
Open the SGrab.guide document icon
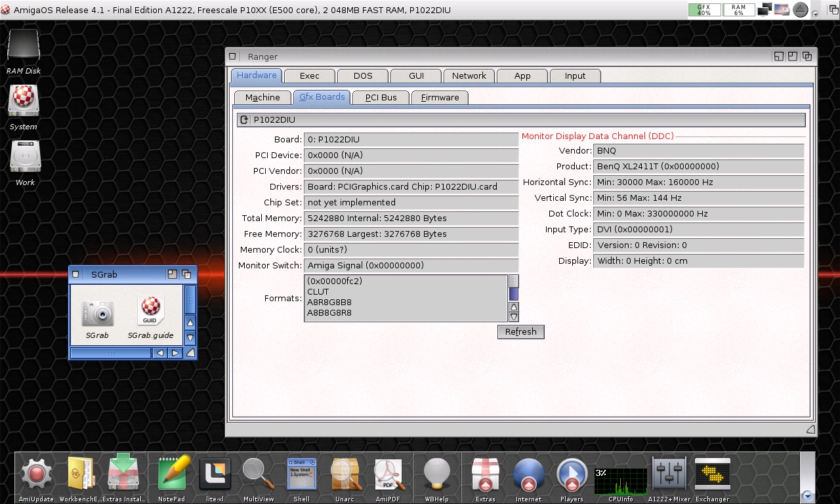150,311
